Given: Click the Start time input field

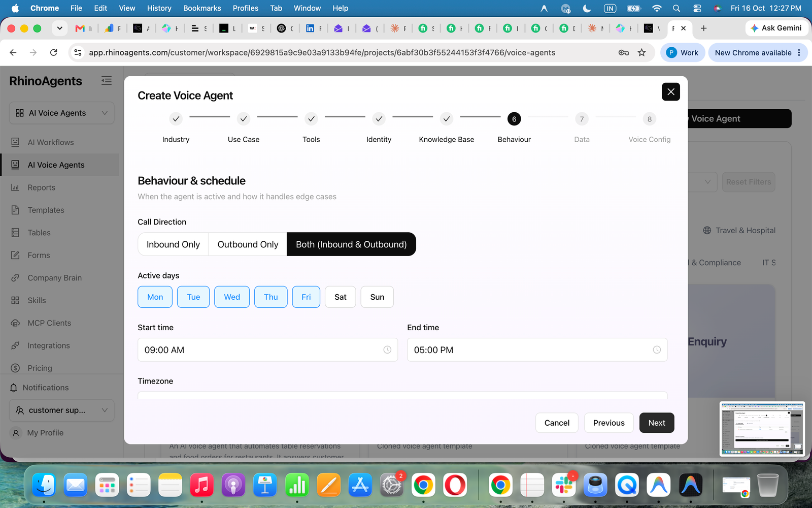Looking at the screenshot, I should (x=268, y=350).
